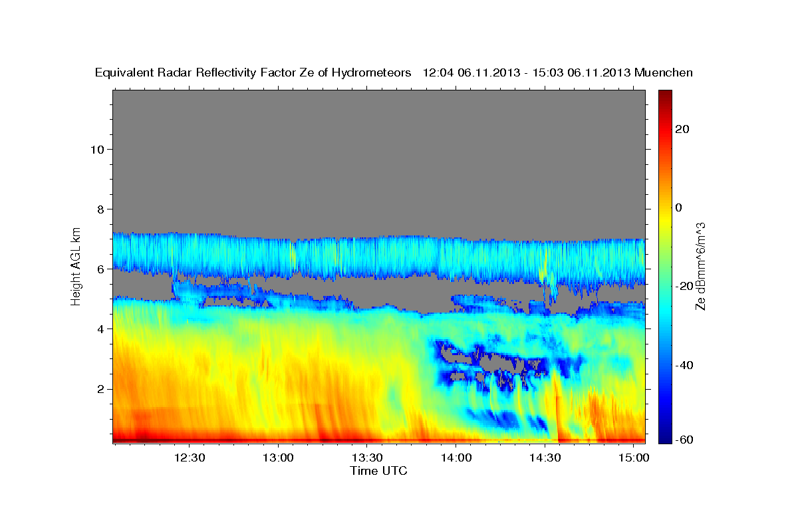Click the colorbar value -20

point(684,286)
